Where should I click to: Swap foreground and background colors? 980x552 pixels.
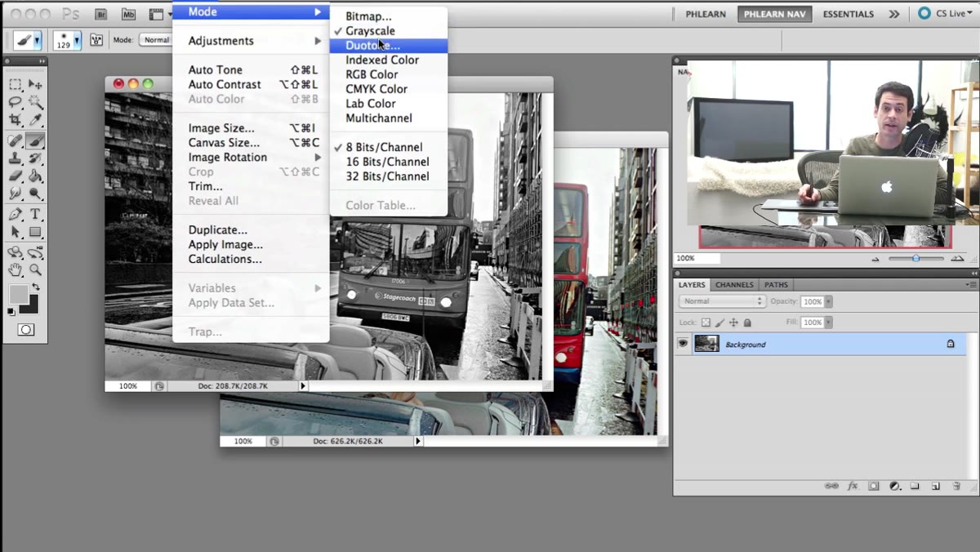click(34, 288)
